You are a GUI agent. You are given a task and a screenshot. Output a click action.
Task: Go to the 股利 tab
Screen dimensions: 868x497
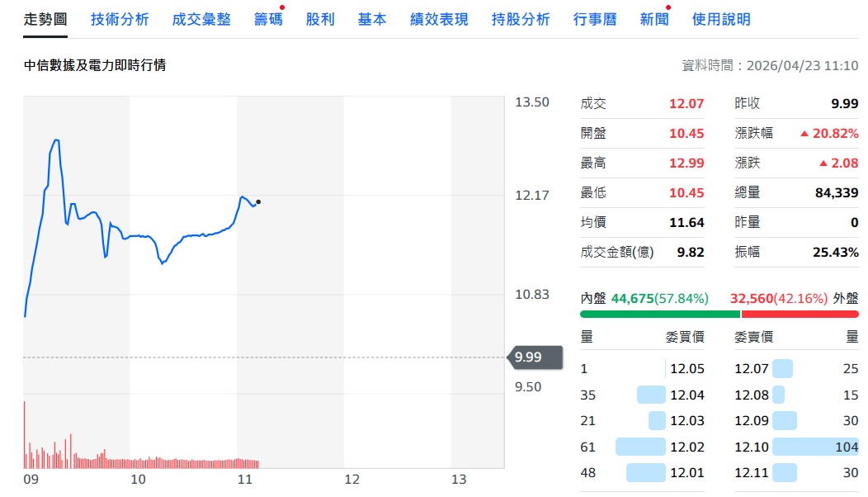(320, 19)
